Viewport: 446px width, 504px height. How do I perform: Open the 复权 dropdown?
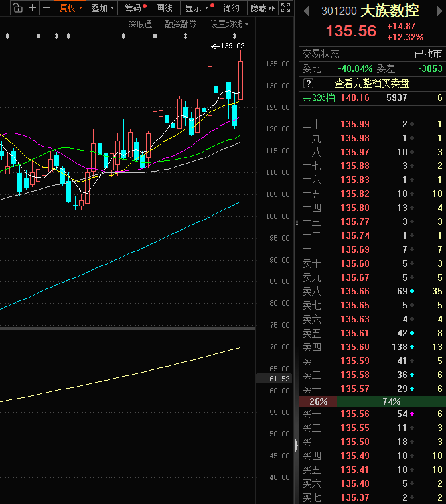70,8
